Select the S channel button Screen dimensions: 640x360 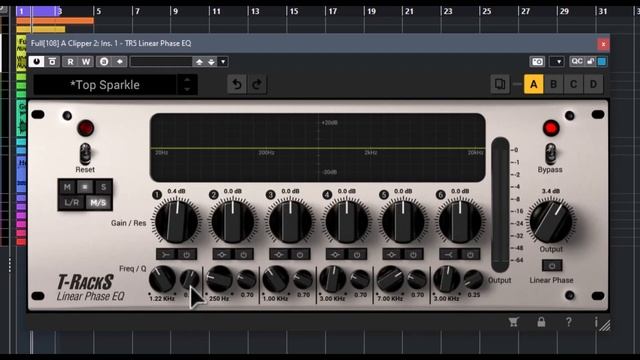103,187
